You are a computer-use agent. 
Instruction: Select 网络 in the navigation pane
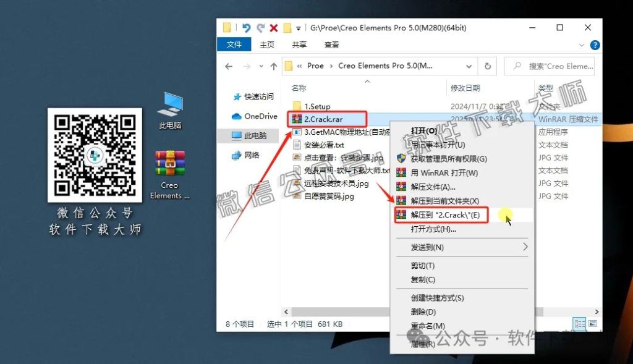(245, 155)
